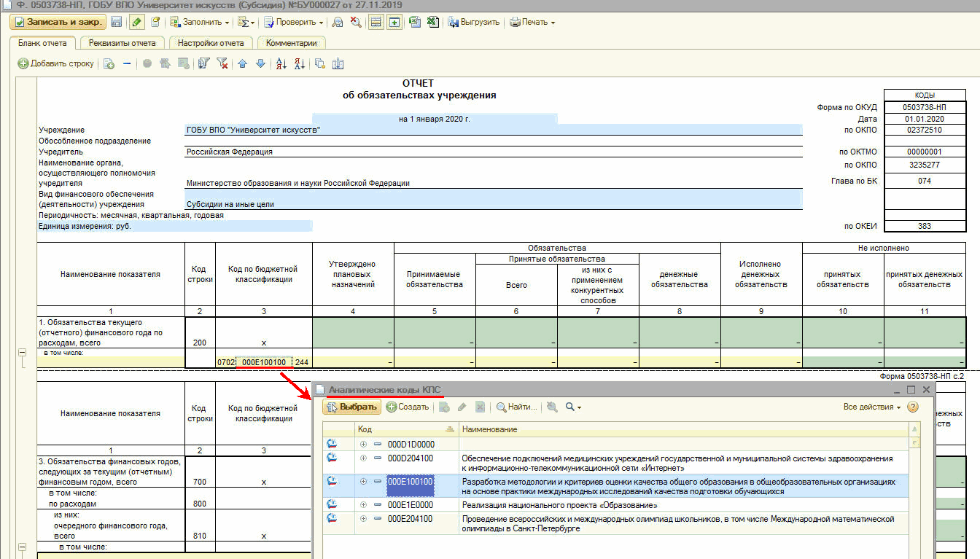This screenshot has height=559, width=980.
Task: Click the notes icon next to Заполнить
Action: [155, 22]
